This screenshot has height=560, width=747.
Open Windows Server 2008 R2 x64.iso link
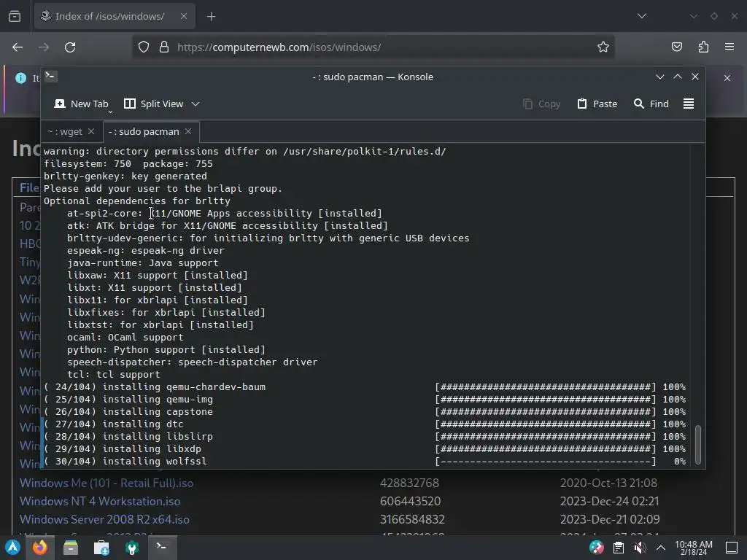(104, 519)
